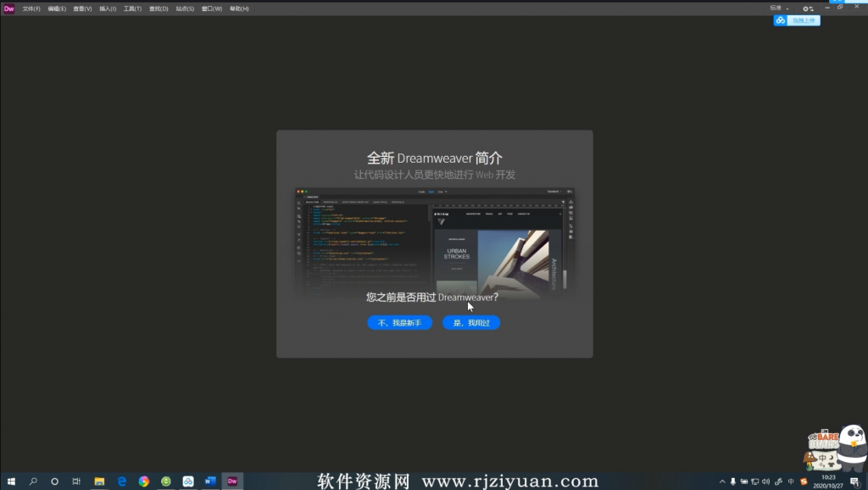The width and height of the screenshot is (868, 490).
Task: Open the 插入(I) menu
Action: pos(108,8)
